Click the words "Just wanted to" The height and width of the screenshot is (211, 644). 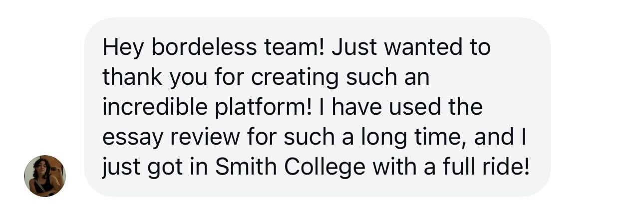click(411, 48)
